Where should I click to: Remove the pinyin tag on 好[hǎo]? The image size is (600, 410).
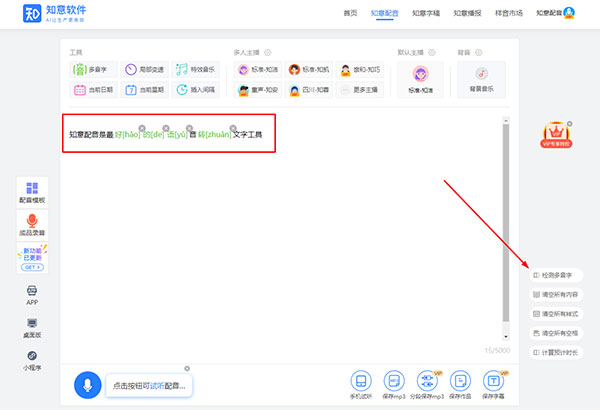point(142,128)
